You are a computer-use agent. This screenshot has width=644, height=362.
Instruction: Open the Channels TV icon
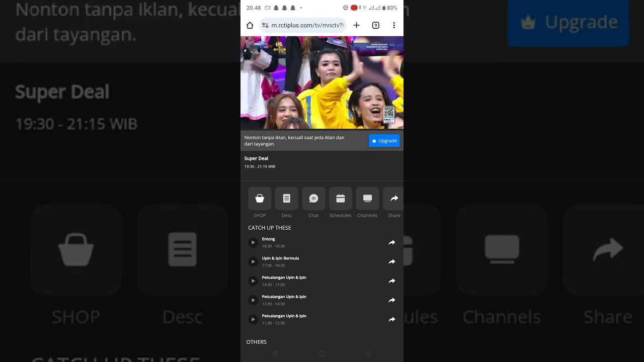[367, 199]
